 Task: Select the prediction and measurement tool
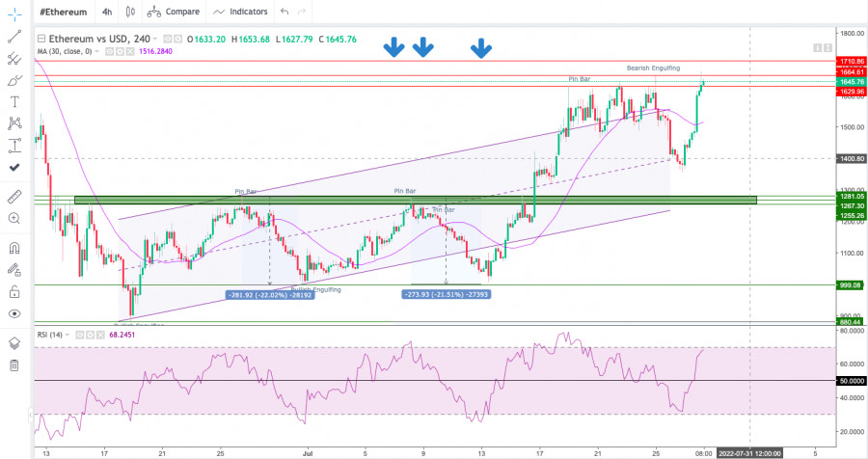point(14,145)
